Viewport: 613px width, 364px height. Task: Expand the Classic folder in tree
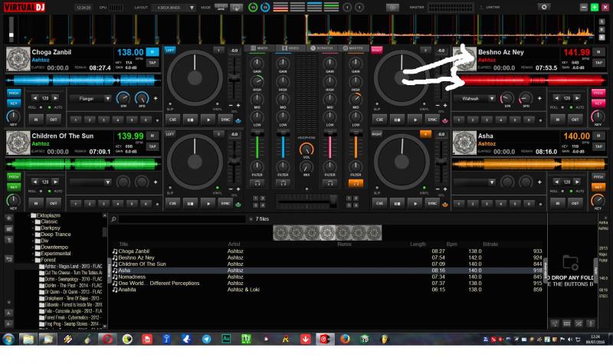coord(33,221)
